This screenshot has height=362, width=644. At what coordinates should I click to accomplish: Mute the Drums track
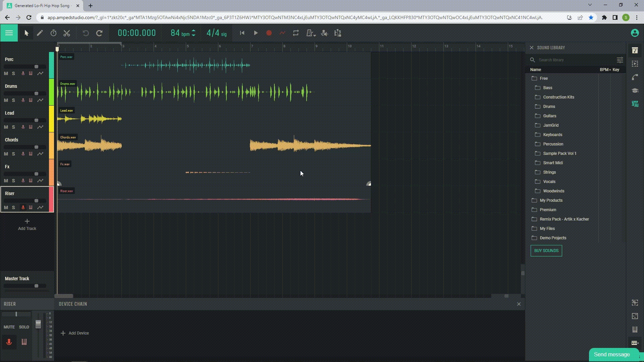coord(6,100)
